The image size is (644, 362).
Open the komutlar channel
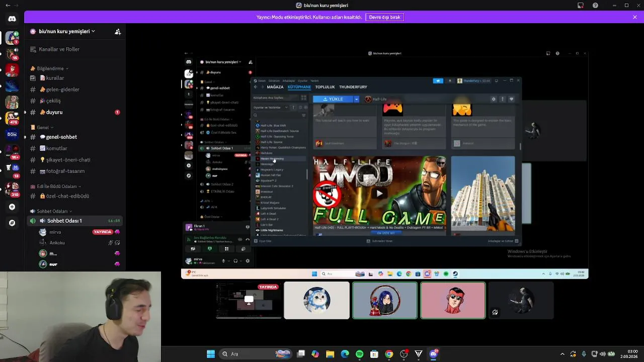pos(74,148)
